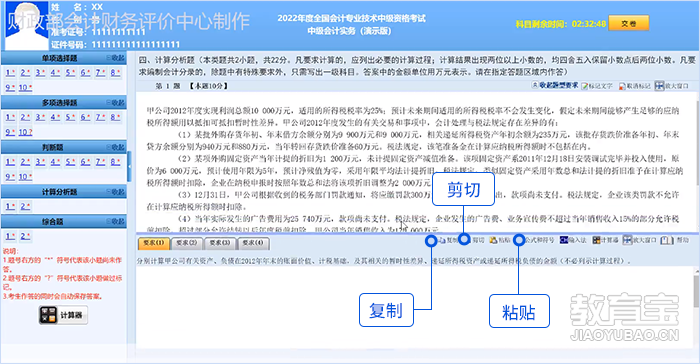Collapse the 判断题 section with 收起
Screen dimensions: 700x364
click(116, 147)
